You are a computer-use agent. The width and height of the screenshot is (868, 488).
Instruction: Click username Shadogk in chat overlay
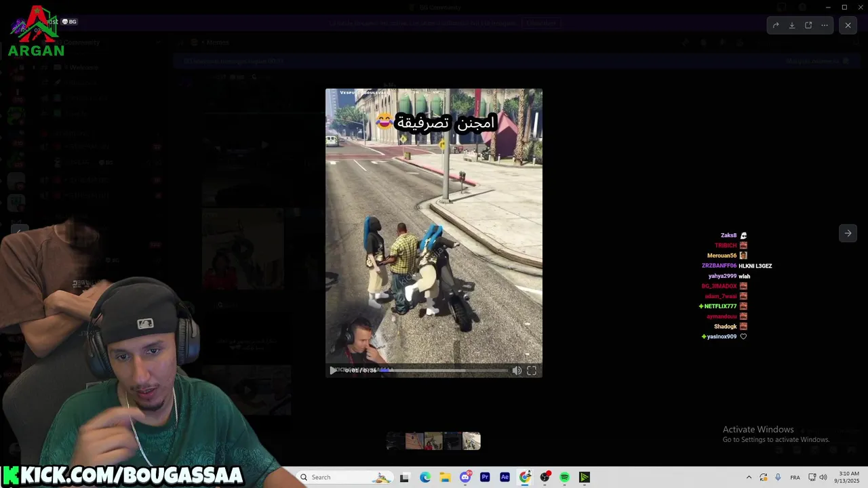click(725, 327)
